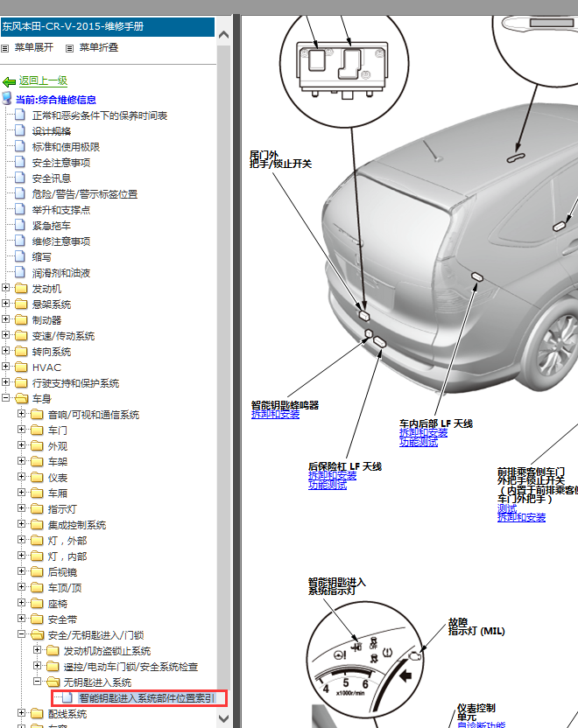Click the 当前:综合维修信息 book icon
The height and width of the screenshot is (728, 578).
6,98
